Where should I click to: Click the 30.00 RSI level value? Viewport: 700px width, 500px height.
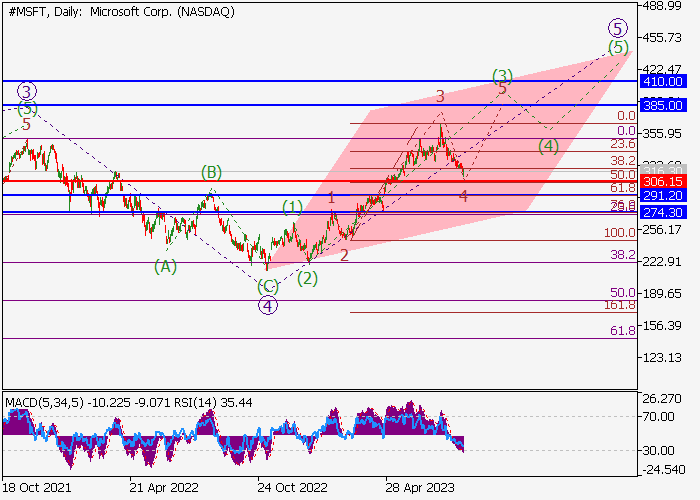tap(658, 451)
